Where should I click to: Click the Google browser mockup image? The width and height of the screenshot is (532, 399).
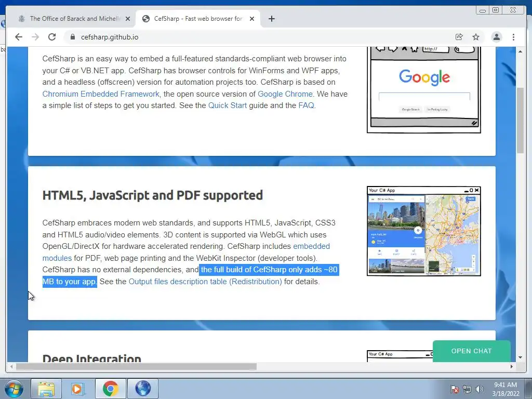point(424,89)
